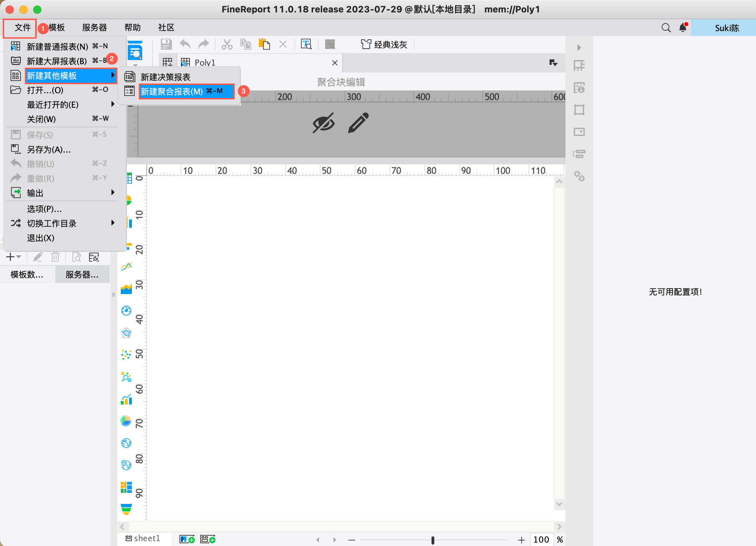This screenshot has width=756, height=546.
Task: Open the plus add dataset dropdown
Action: point(13,257)
